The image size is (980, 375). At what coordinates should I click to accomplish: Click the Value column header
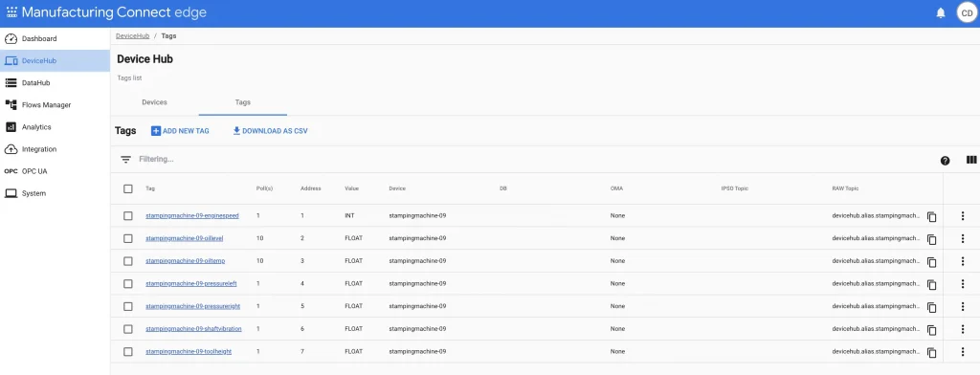pyautogui.click(x=352, y=188)
